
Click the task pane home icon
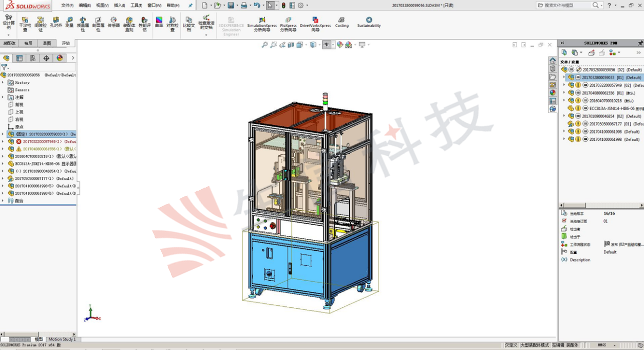tap(553, 61)
